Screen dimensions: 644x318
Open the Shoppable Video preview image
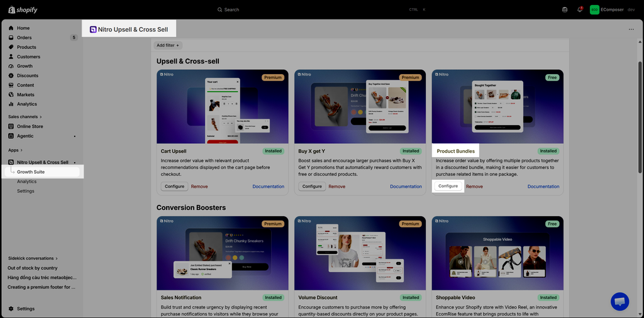point(498,253)
